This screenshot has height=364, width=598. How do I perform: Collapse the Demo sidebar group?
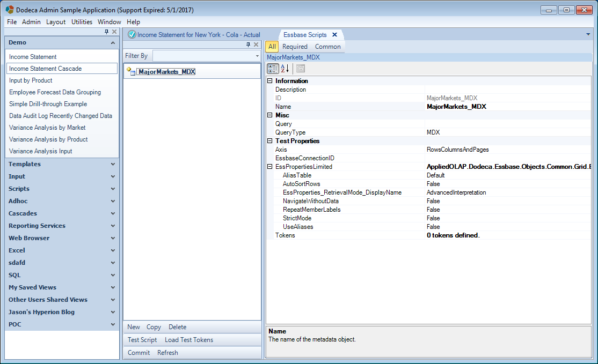[113, 43]
